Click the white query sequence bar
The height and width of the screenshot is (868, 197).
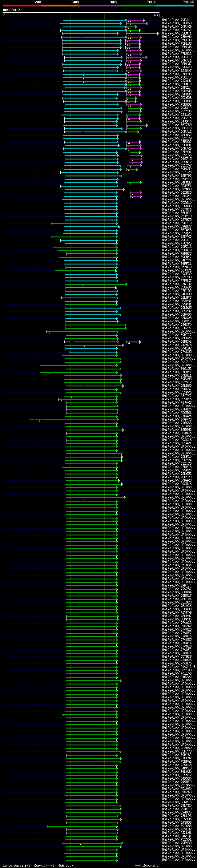pos(81,13)
